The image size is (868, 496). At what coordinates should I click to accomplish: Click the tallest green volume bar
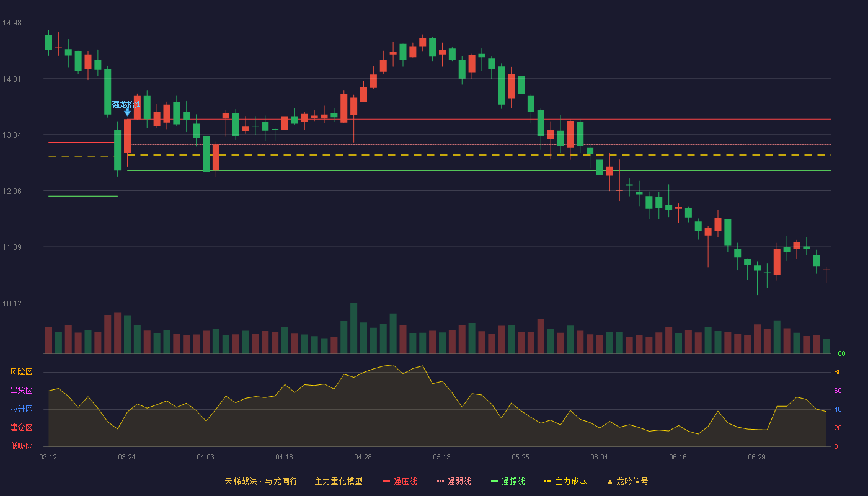click(x=353, y=328)
